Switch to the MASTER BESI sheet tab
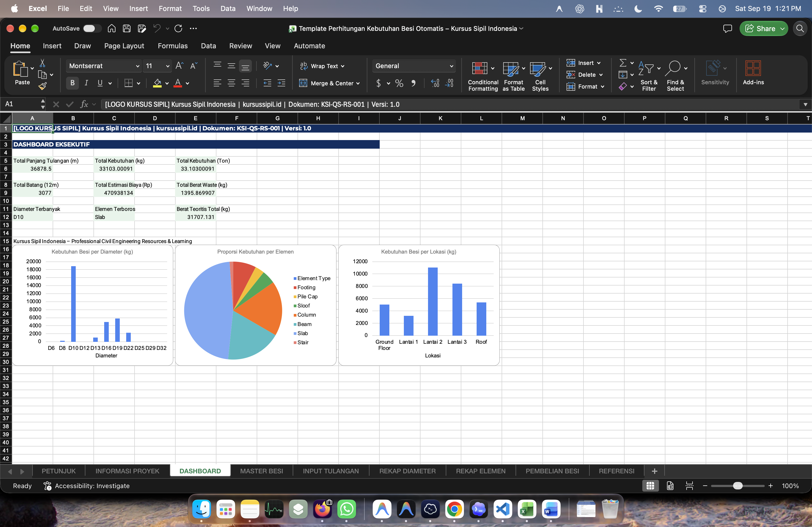This screenshot has width=812, height=527. click(x=261, y=471)
